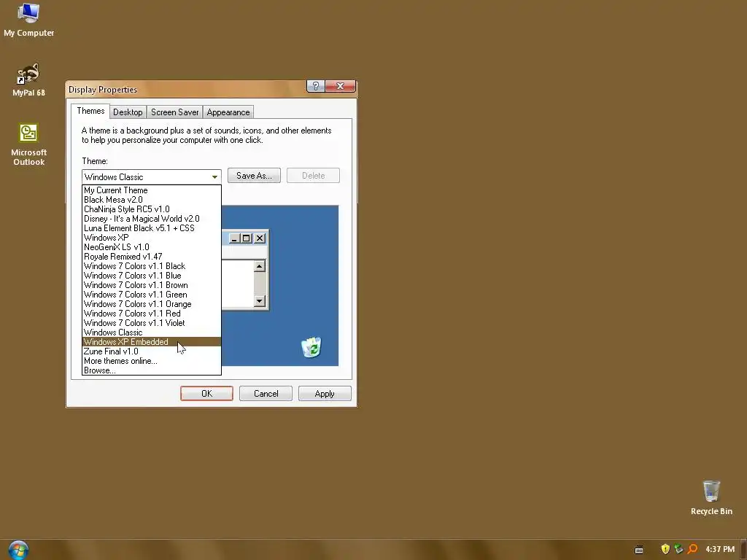The image size is (747, 560).
Task: Click the Cancel button
Action: 266,394
